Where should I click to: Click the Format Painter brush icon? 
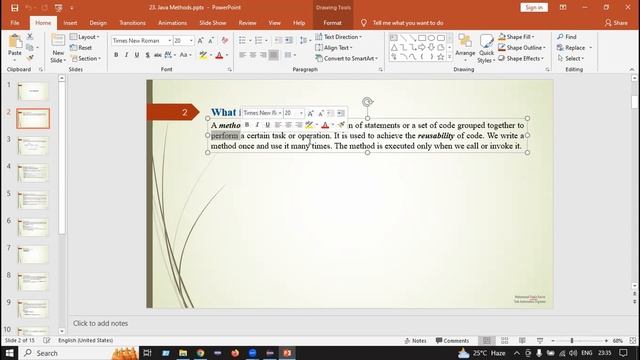[x=30, y=58]
